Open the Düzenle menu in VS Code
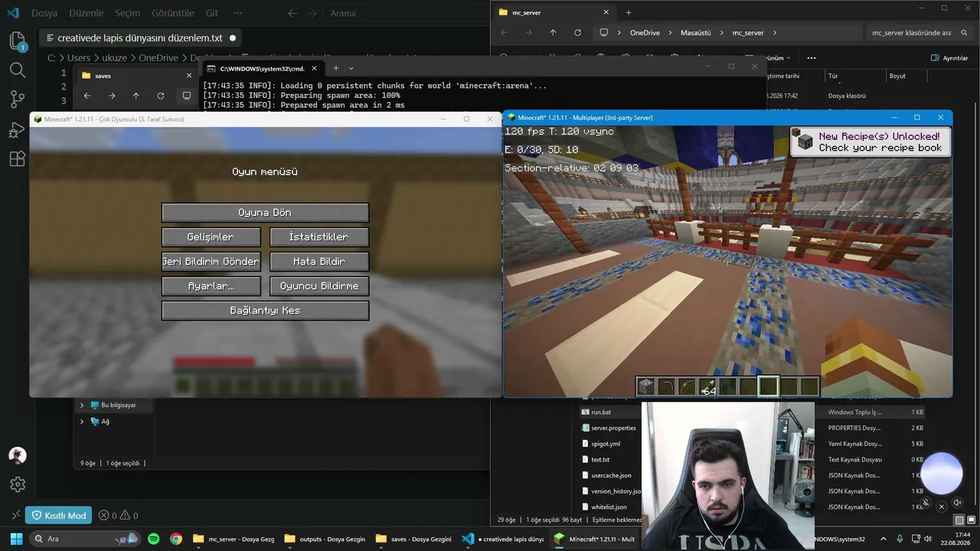 pyautogui.click(x=86, y=13)
